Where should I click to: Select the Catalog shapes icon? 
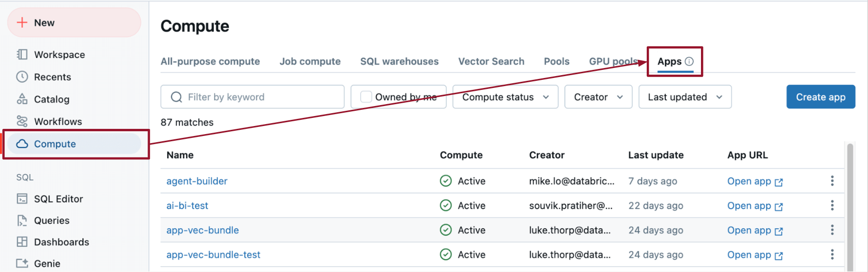point(22,99)
